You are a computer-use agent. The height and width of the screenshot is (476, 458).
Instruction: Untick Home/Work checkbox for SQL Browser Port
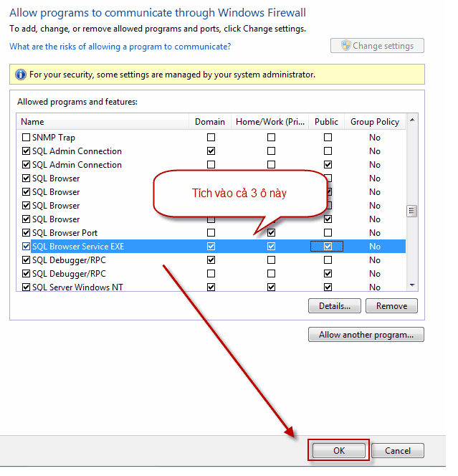point(272,233)
